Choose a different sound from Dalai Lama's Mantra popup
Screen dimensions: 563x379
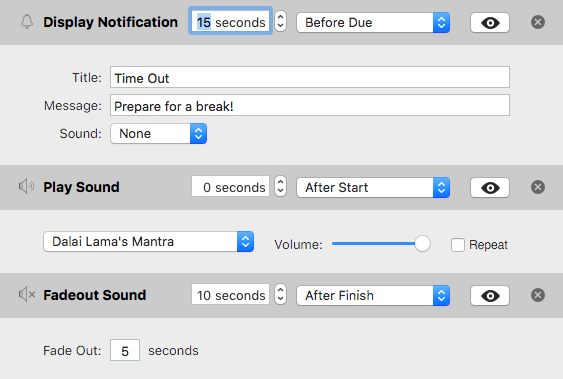click(149, 242)
